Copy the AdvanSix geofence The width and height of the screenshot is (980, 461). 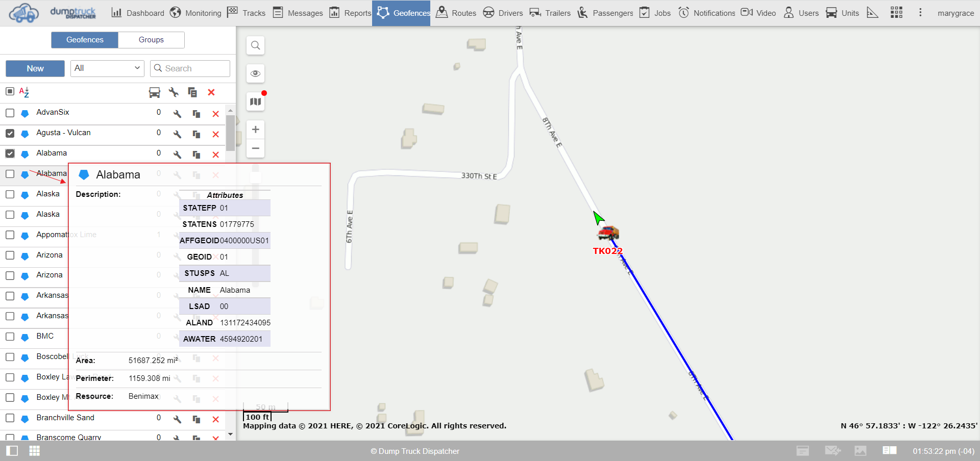coord(196,114)
